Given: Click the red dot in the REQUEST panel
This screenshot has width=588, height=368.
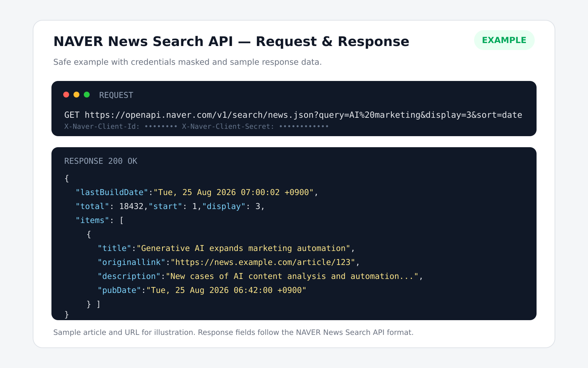Looking at the screenshot, I should [x=66, y=95].
